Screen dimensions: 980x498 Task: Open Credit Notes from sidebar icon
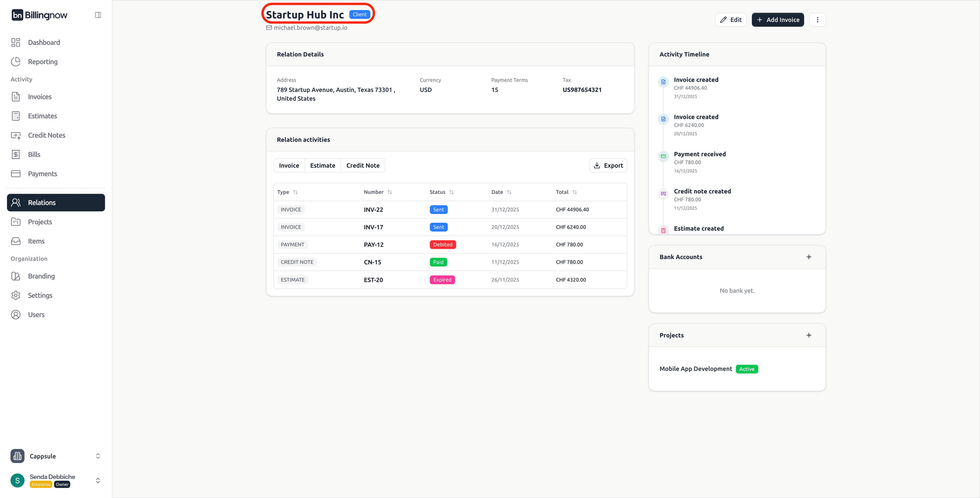click(x=16, y=136)
